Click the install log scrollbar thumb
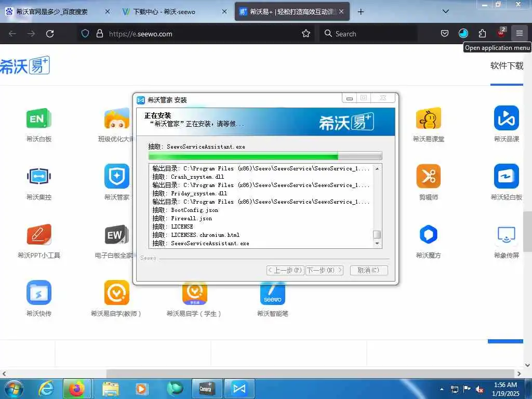532x399 pixels. coord(377,234)
